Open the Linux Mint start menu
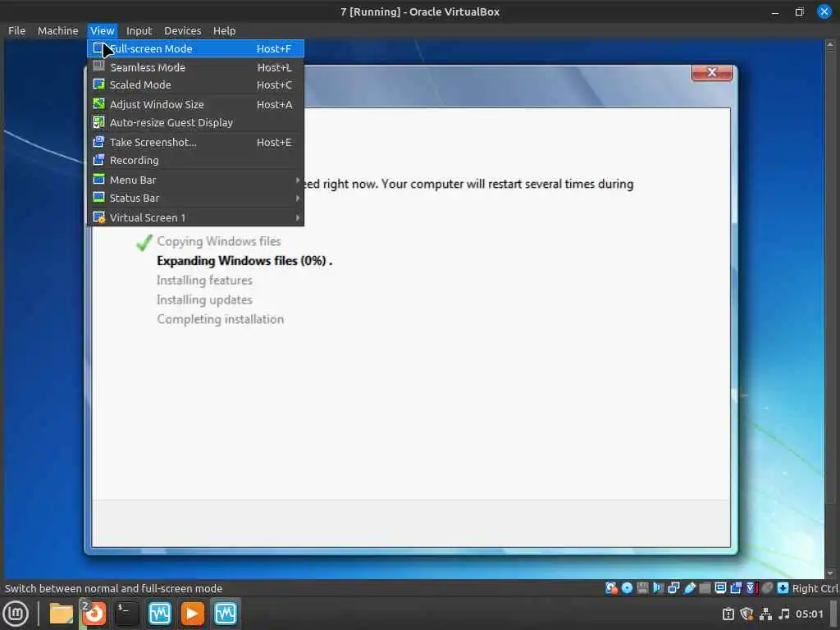This screenshot has width=840, height=630. click(16, 614)
